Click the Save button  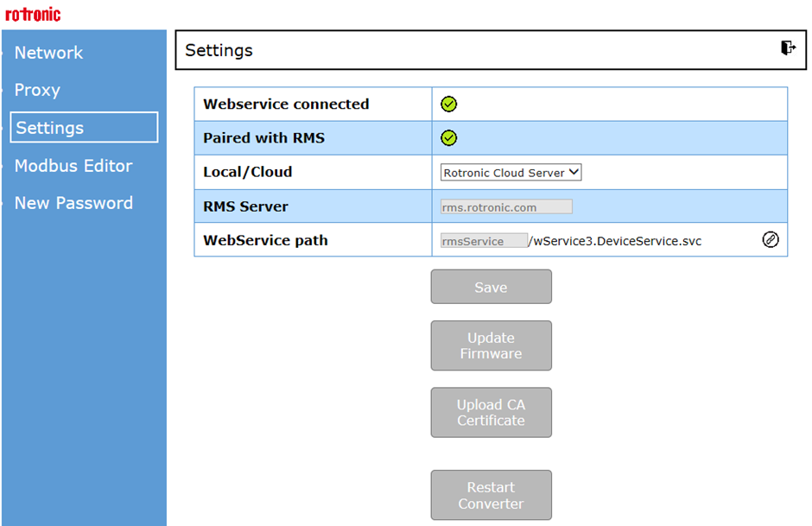pyautogui.click(x=491, y=287)
